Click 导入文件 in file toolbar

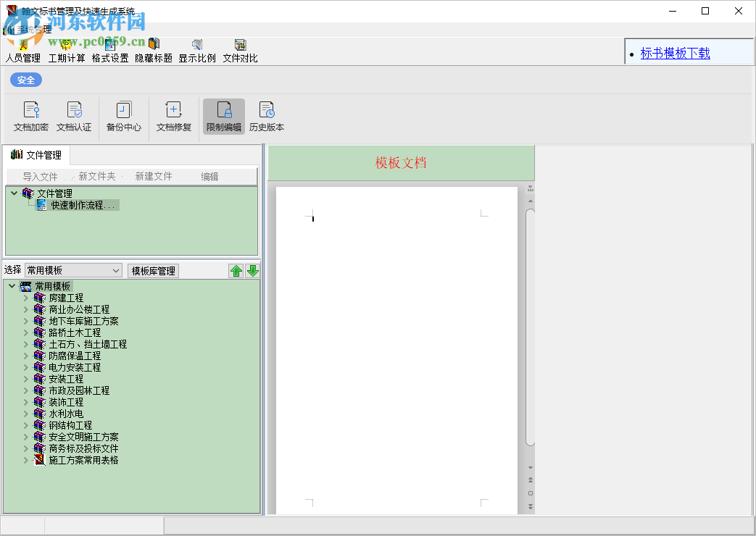[40, 177]
